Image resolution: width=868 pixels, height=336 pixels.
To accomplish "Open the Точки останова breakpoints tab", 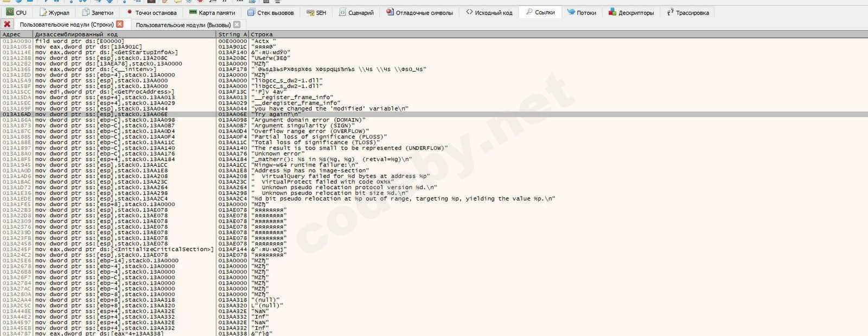I will (x=151, y=12).
